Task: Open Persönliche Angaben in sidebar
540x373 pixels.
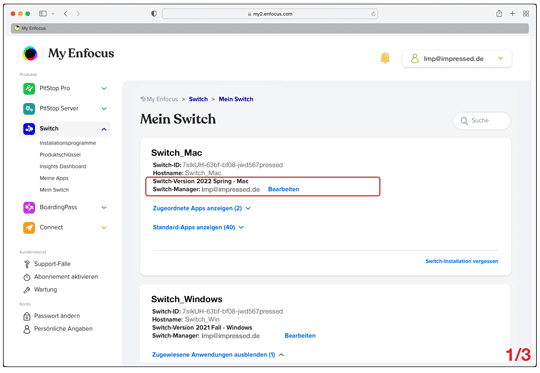Action: 63,329
